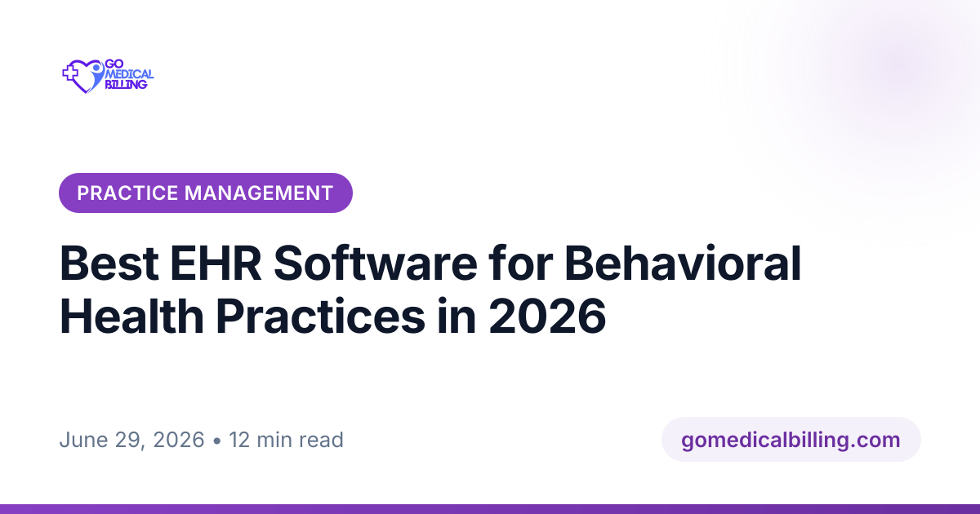Click the 'June 29, 2026' date text
The image size is (980, 514).
tap(131, 441)
